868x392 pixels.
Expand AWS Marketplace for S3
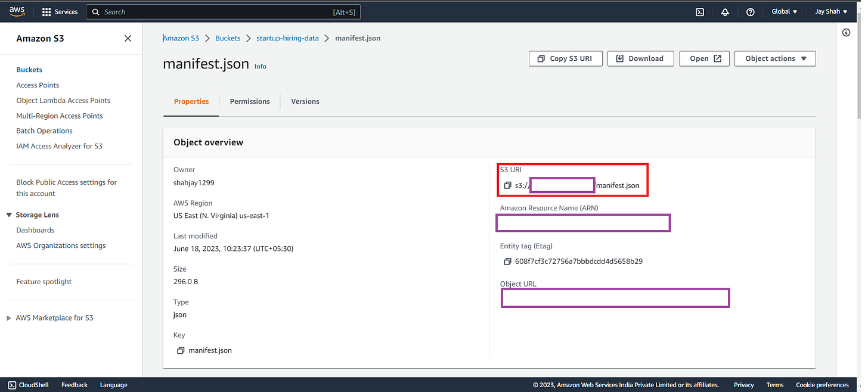[9, 318]
